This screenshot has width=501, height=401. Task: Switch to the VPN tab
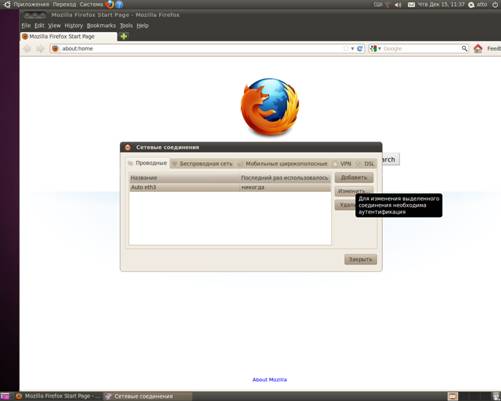tap(343, 164)
